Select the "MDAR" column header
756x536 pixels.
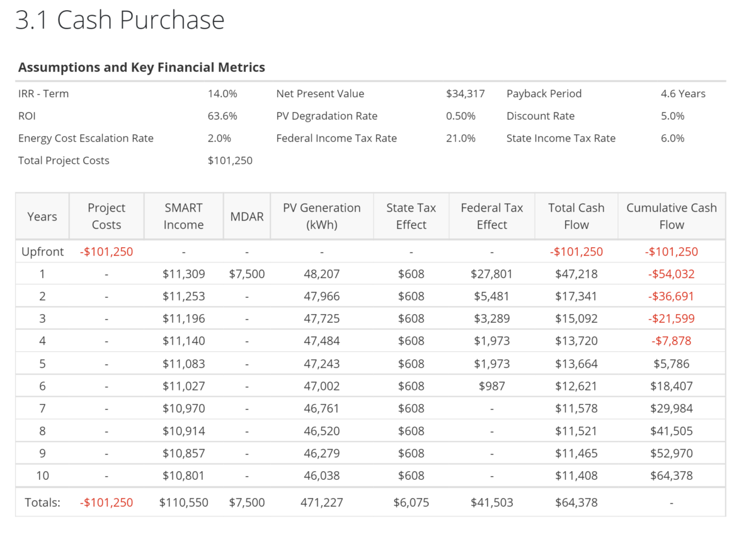247,216
